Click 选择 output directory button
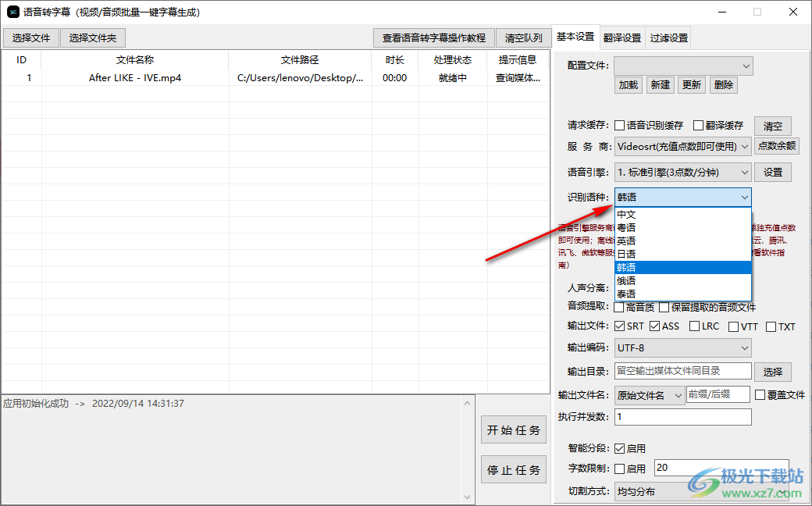Viewport: 812px width, 506px height. click(773, 372)
